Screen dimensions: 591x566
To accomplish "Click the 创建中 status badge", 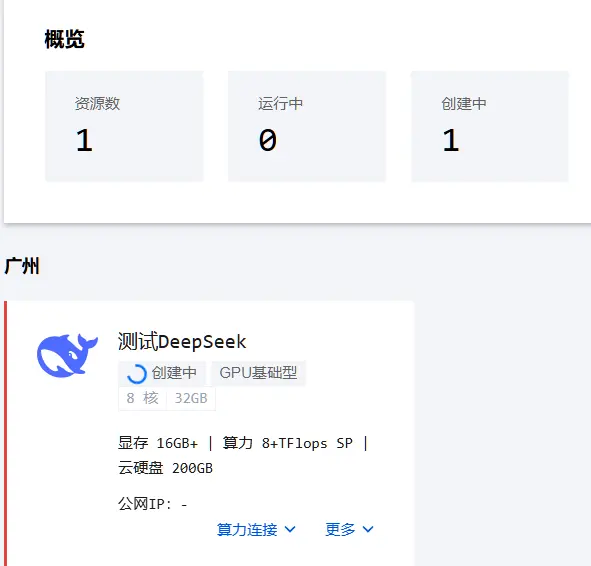I will (162, 373).
